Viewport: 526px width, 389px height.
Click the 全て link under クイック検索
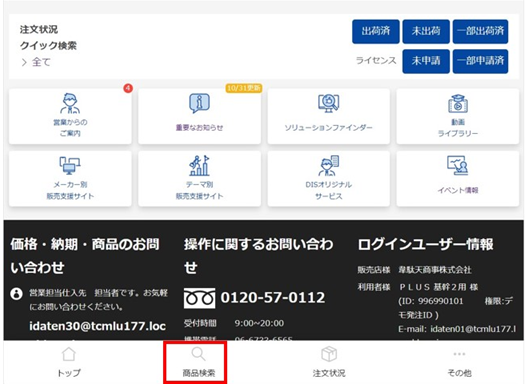41,62
